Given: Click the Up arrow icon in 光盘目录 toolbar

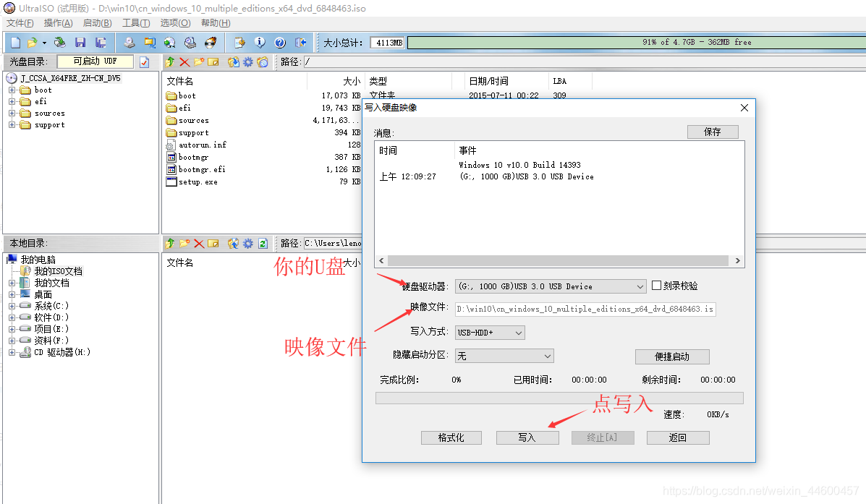Looking at the screenshot, I should click(170, 62).
